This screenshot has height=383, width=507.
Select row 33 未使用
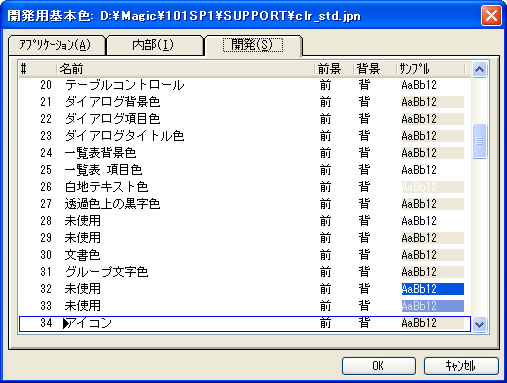[x=245, y=306]
